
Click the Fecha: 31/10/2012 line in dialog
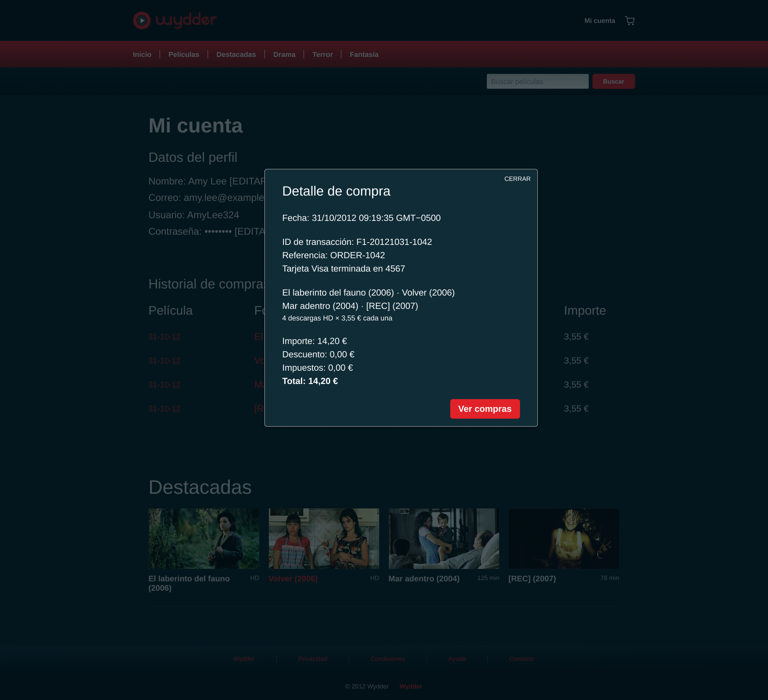(x=361, y=218)
